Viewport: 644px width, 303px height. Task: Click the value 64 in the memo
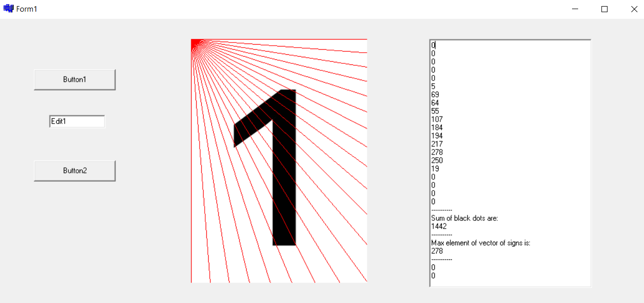(x=435, y=103)
